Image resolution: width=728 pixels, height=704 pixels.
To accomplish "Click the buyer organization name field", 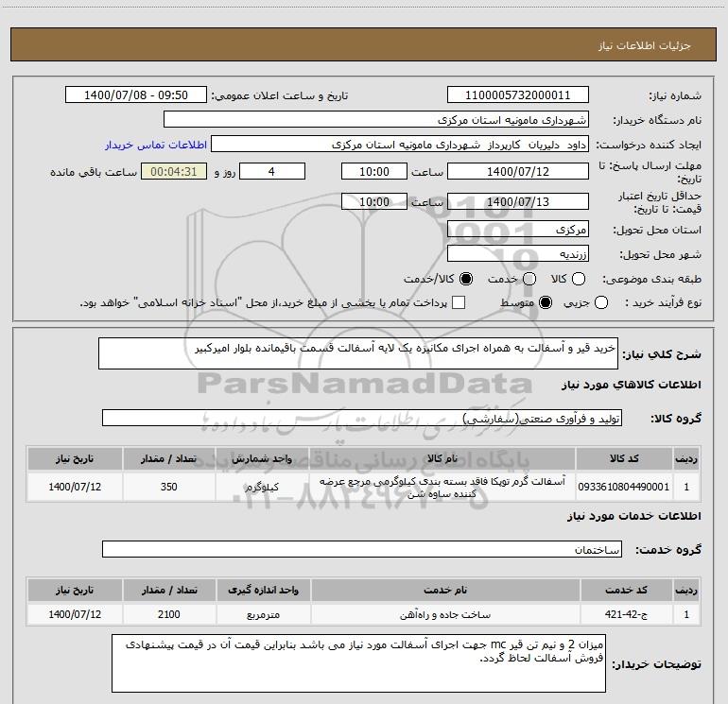I will 376,120.
